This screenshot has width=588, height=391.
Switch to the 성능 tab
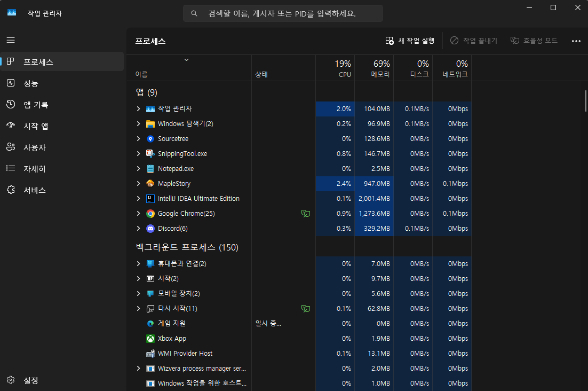tap(62, 83)
